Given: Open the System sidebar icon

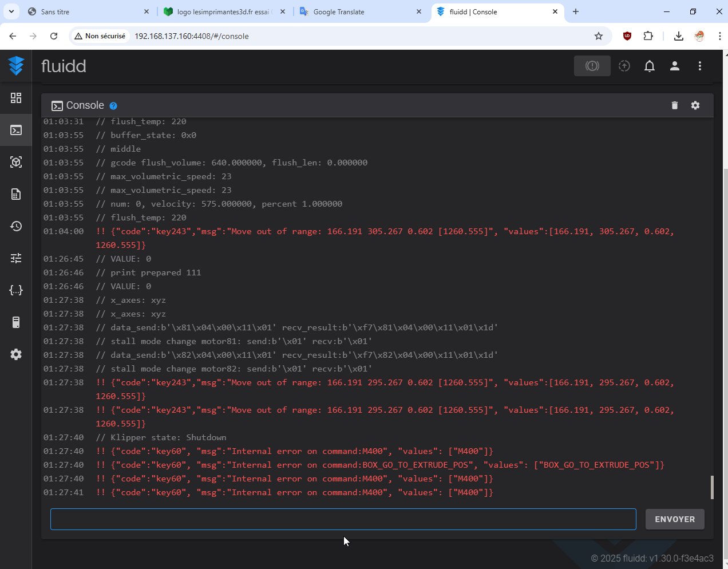Looking at the screenshot, I should click(x=16, y=322).
